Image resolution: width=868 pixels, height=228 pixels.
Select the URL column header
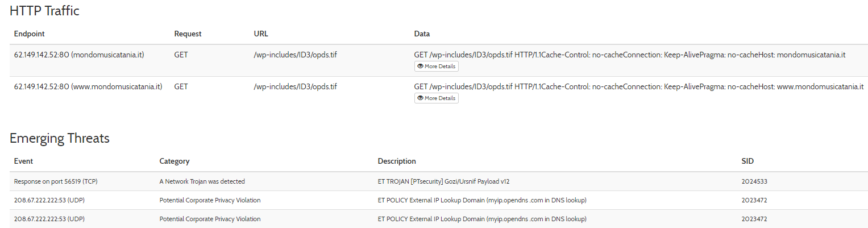tap(261, 34)
